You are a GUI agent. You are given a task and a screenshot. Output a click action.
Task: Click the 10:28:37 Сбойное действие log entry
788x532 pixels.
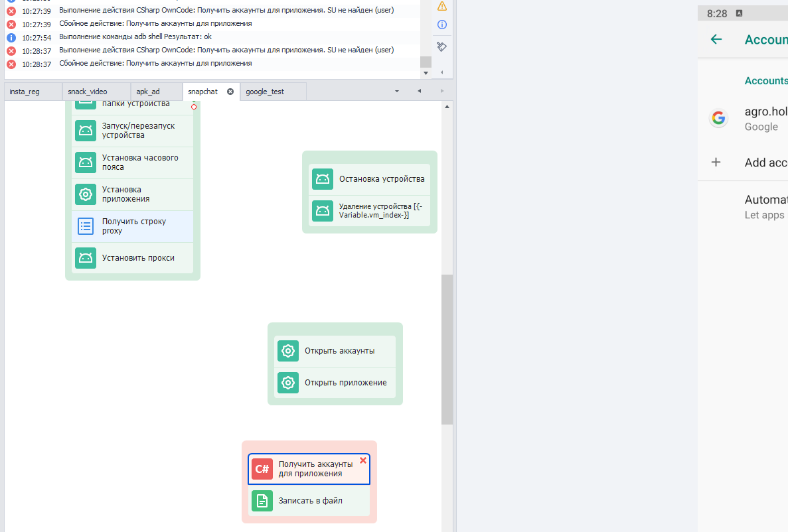tap(212, 64)
